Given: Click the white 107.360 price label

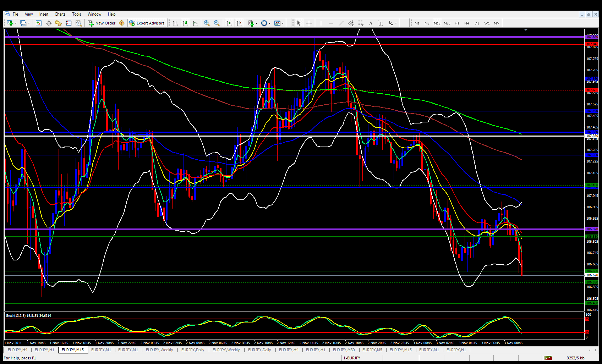Looking at the screenshot, I should 592,136.
